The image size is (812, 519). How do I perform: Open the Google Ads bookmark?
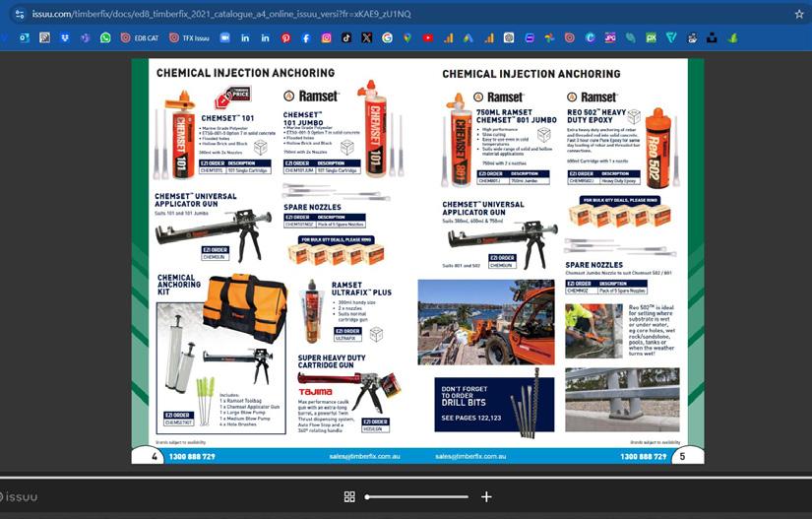pyautogui.click(x=468, y=37)
